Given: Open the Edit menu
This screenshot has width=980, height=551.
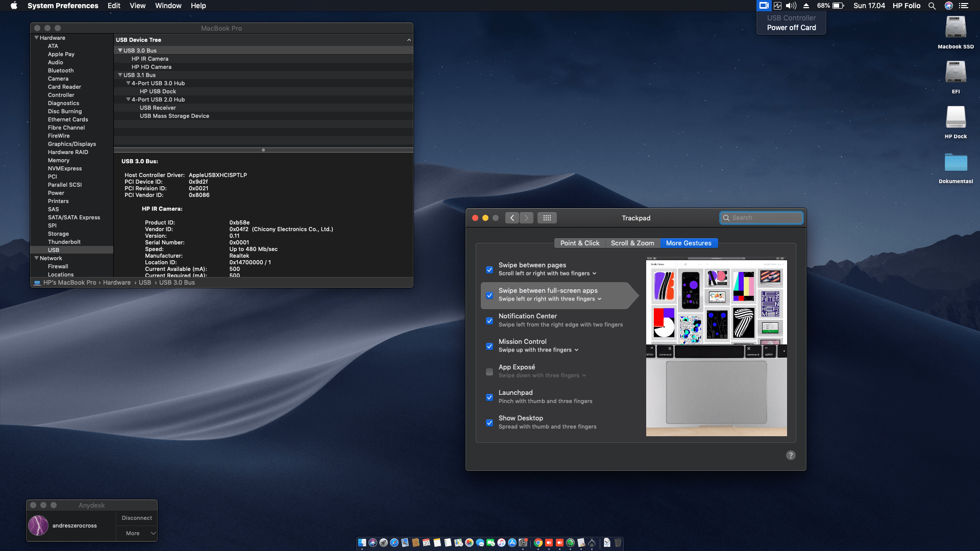Looking at the screenshot, I should pos(114,6).
